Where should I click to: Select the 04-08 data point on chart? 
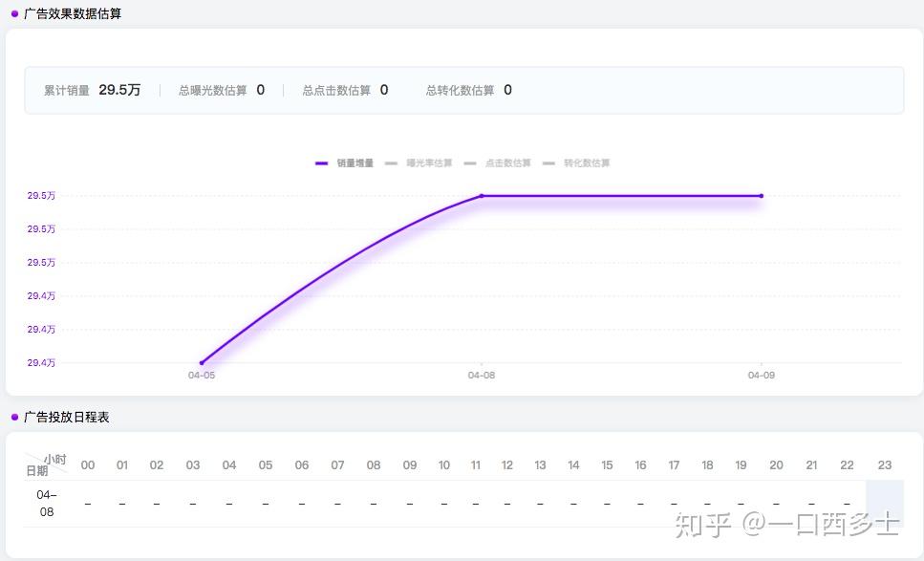(x=482, y=196)
